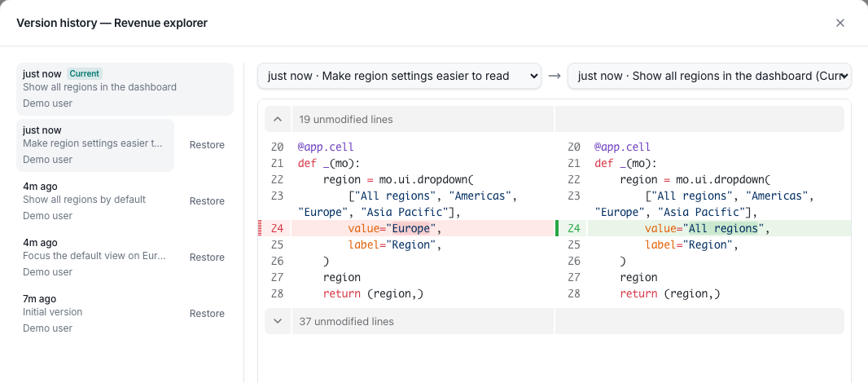Image resolution: width=868 pixels, height=383 pixels.
Task: Click the highlighted "All regions" value text
Action: coord(722,228)
